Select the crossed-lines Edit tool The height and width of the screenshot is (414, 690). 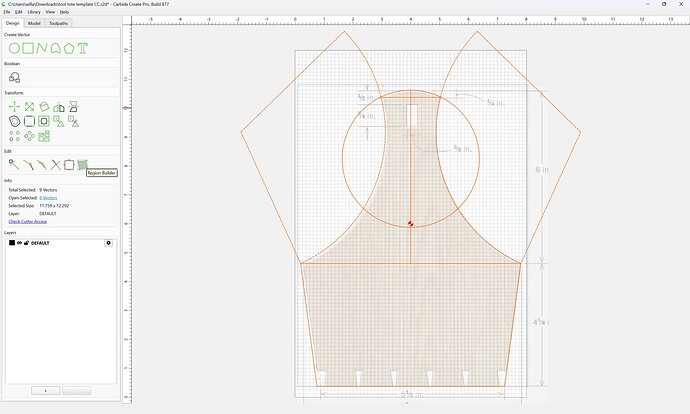tap(55, 165)
